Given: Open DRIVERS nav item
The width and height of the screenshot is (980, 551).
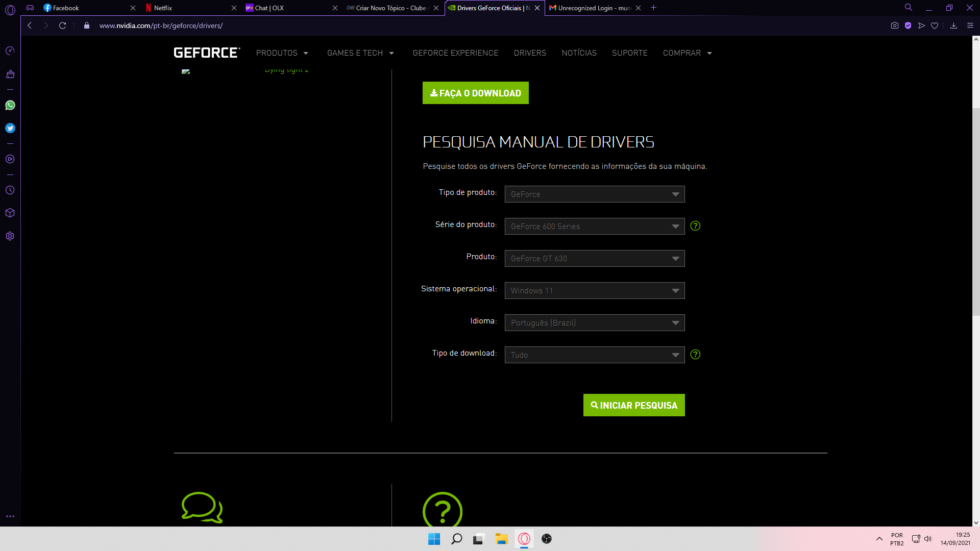Looking at the screenshot, I should pyautogui.click(x=530, y=53).
